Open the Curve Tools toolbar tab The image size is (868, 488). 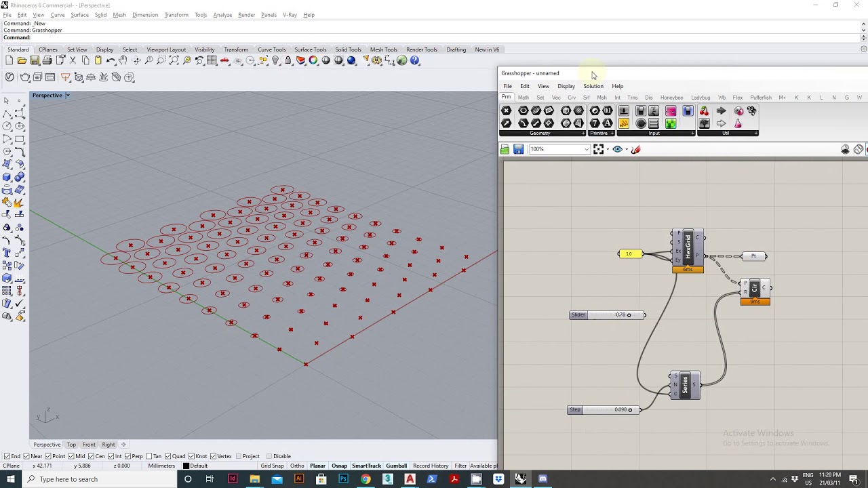271,49
